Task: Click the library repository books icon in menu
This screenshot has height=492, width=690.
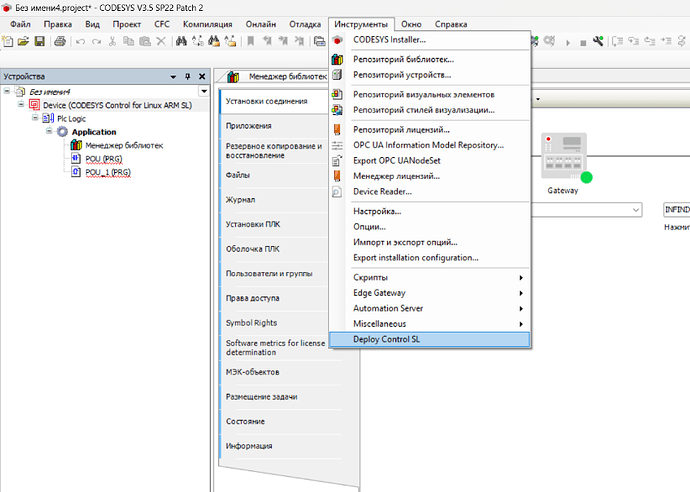Action: pyautogui.click(x=338, y=59)
